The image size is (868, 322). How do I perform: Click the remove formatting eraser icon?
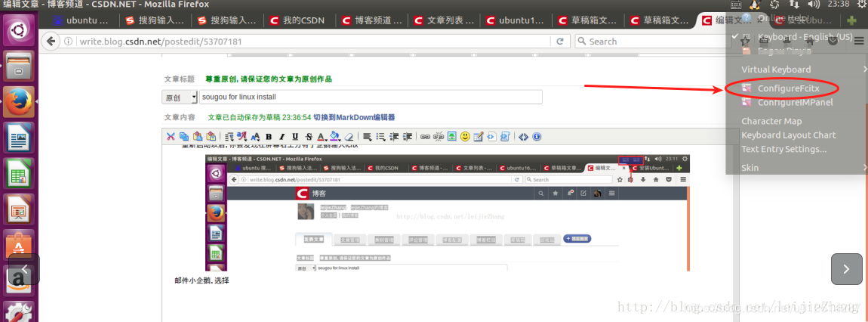point(349,136)
